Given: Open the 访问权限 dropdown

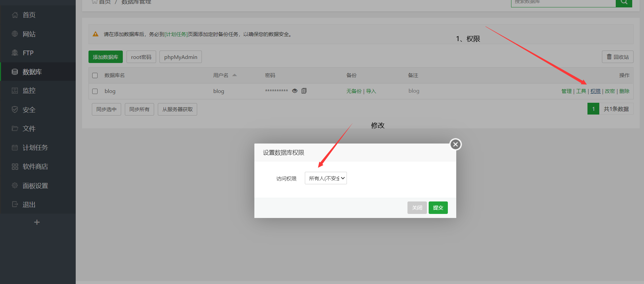Looking at the screenshot, I should (326, 178).
